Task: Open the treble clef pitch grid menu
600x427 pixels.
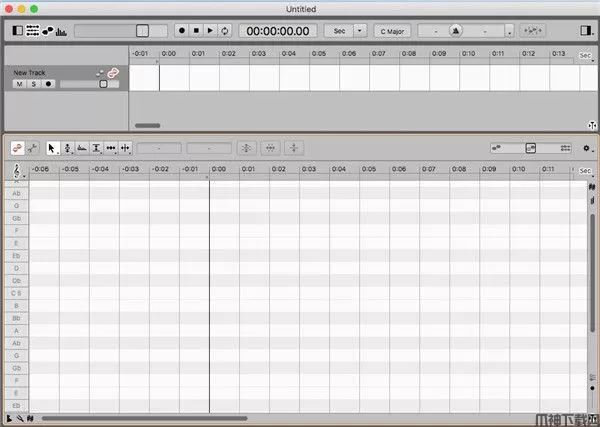Action: 17,171
